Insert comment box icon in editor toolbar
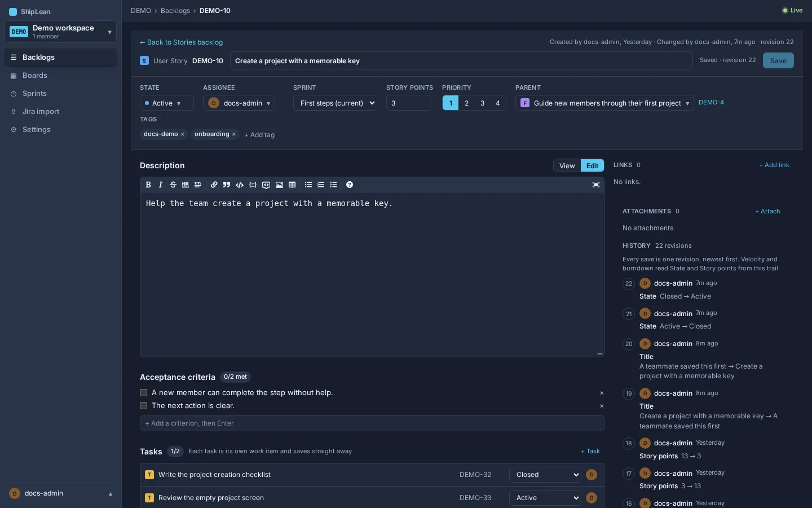The width and height of the screenshot is (812, 508). pyautogui.click(x=266, y=185)
